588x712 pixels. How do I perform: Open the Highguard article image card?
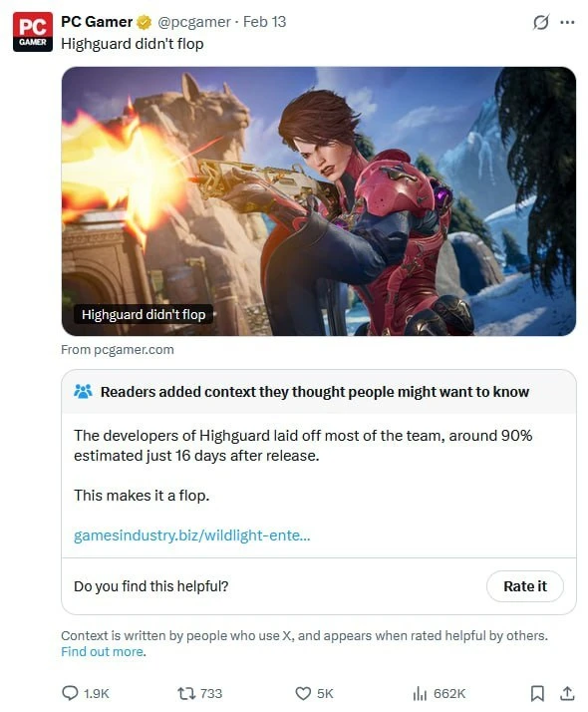[319, 201]
